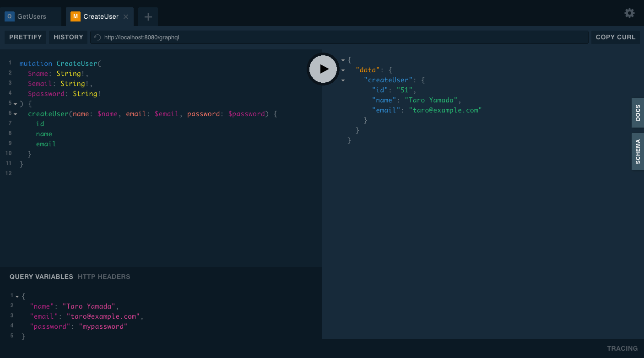The height and width of the screenshot is (358, 644).
Task: Click the M badge on CreateUser tab
Action: coord(75,16)
